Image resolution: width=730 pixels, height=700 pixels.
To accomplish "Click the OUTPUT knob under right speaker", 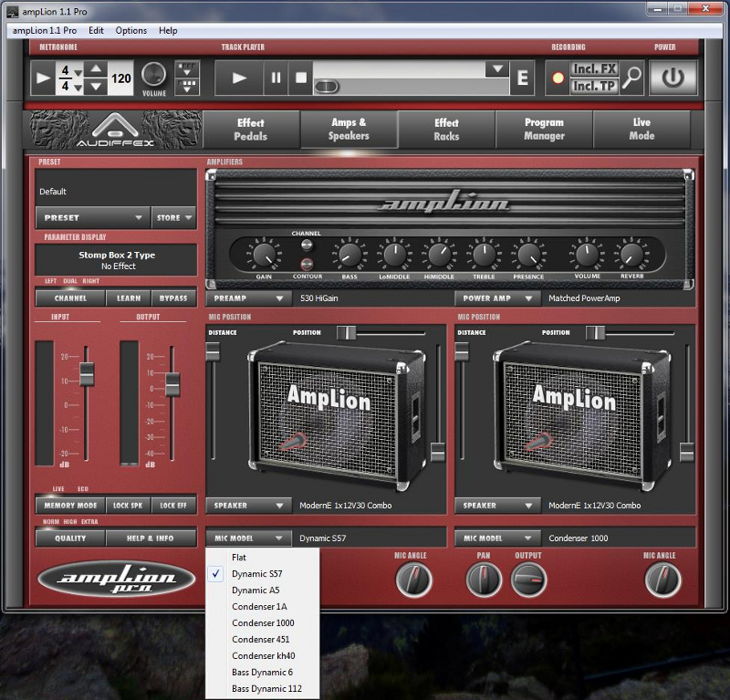I will [x=528, y=580].
